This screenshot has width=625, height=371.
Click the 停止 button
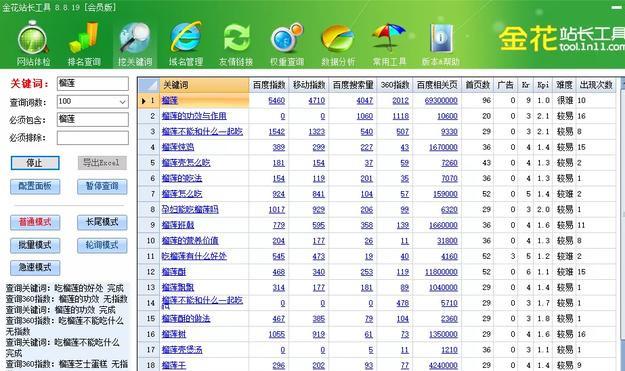pyautogui.click(x=35, y=163)
